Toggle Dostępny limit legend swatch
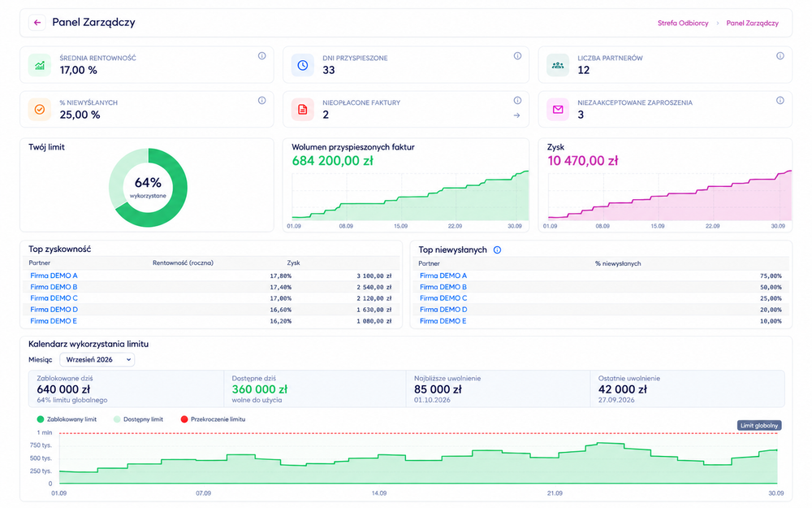The image size is (812, 508). pyautogui.click(x=117, y=419)
